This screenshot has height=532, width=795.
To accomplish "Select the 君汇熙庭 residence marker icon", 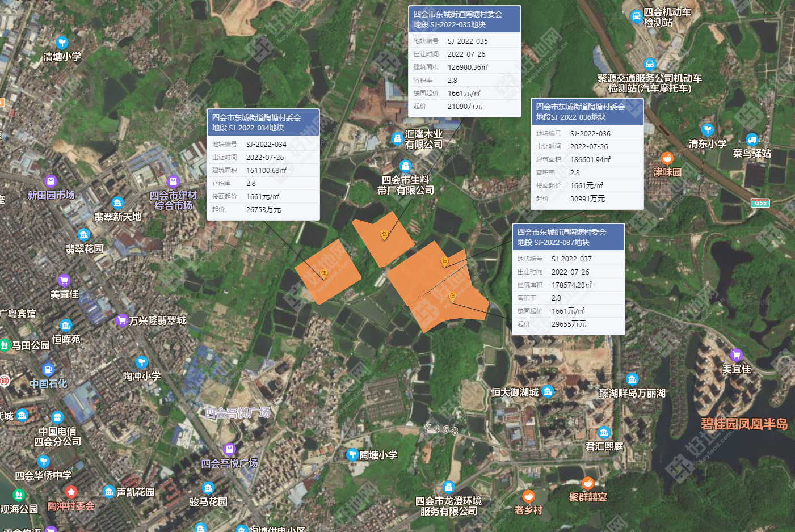I will (x=604, y=433).
